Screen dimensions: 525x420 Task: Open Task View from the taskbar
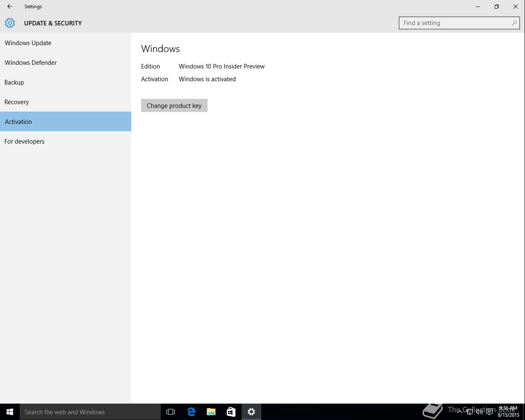(x=171, y=412)
